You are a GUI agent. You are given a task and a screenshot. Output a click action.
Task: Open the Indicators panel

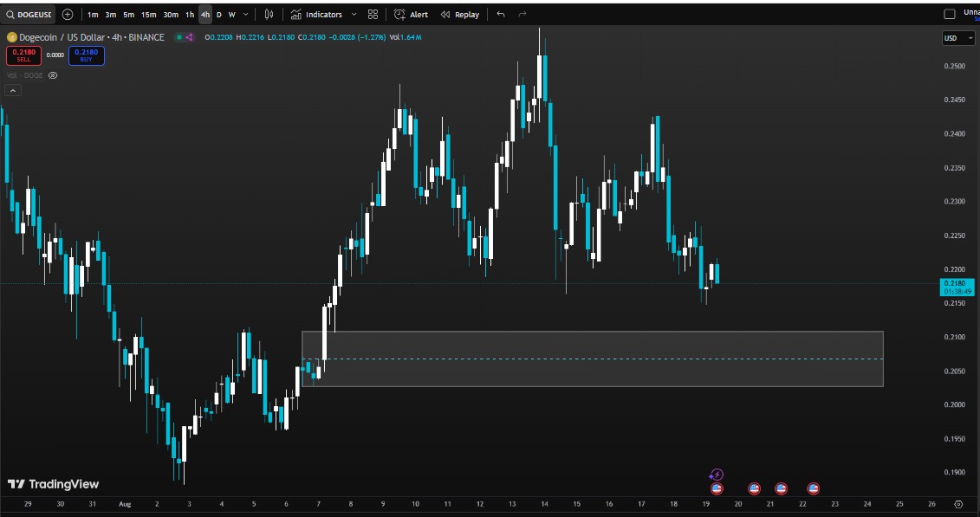[321, 15]
